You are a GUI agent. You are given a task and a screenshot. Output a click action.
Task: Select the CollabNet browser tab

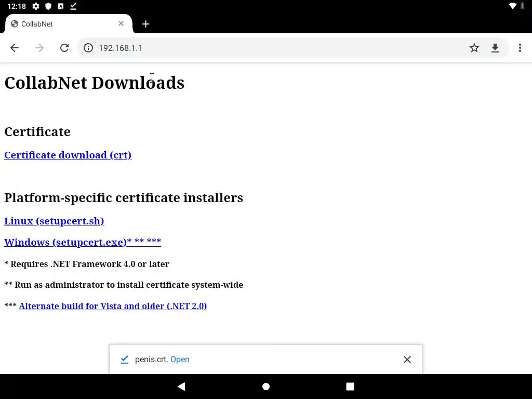(x=68, y=24)
